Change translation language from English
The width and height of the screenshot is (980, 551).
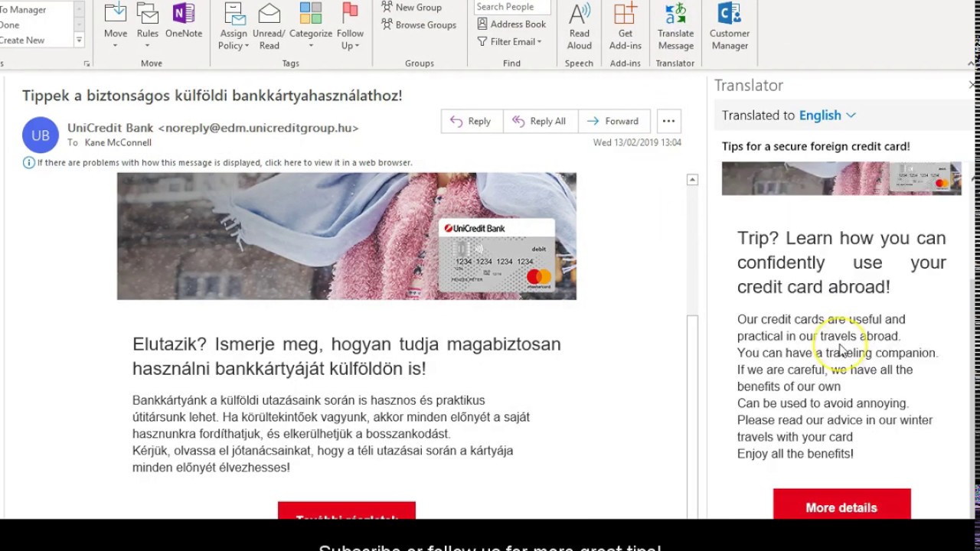828,116
